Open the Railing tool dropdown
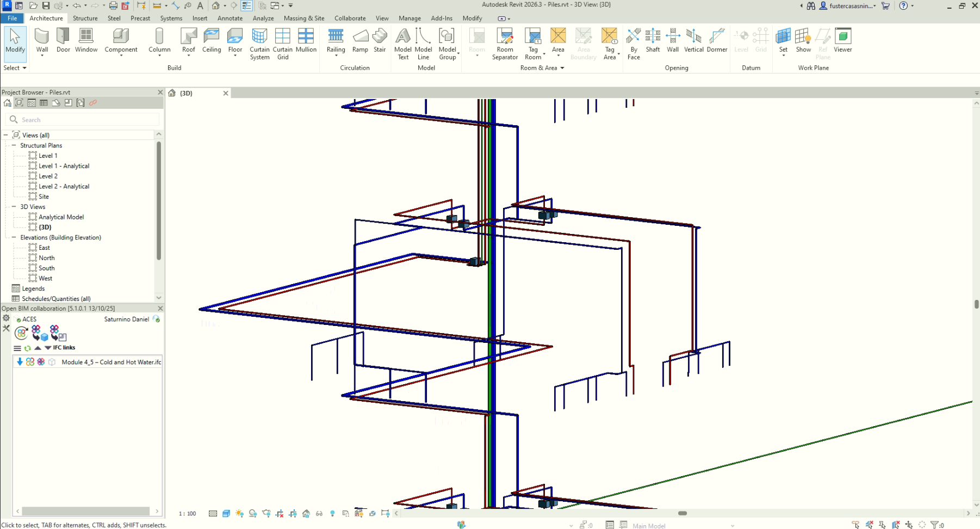 point(336,55)
